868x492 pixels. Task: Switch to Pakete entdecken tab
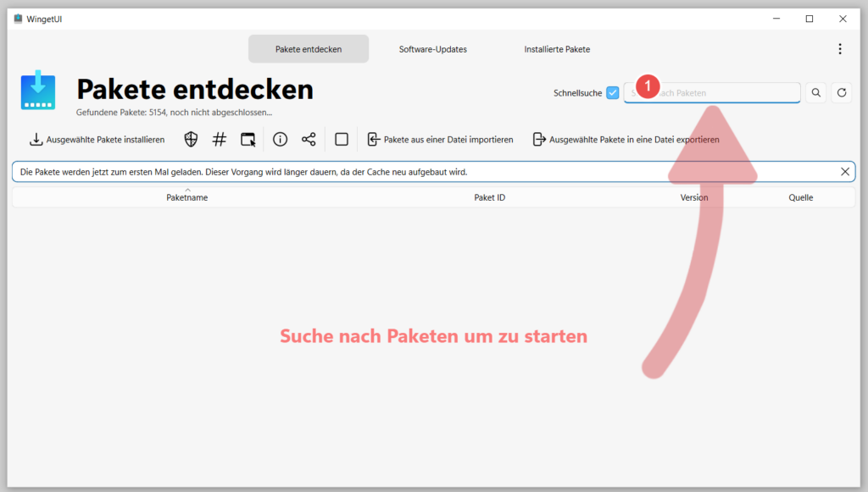[309, 49]
